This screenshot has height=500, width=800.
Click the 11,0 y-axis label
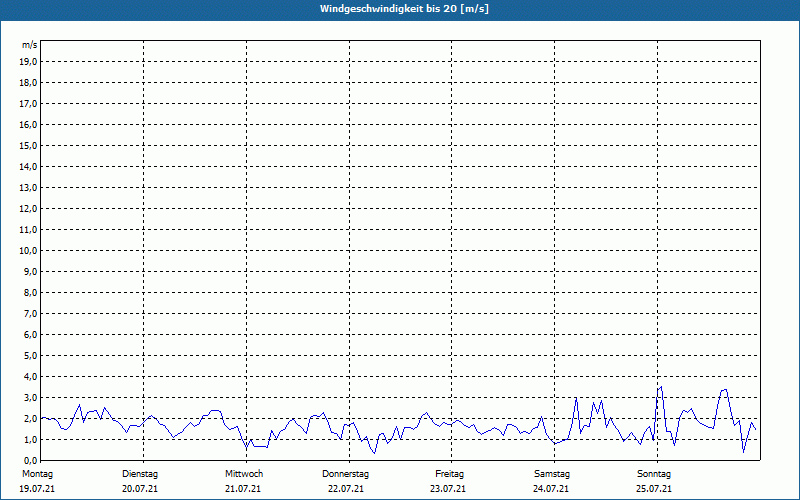tap(30, 230)
